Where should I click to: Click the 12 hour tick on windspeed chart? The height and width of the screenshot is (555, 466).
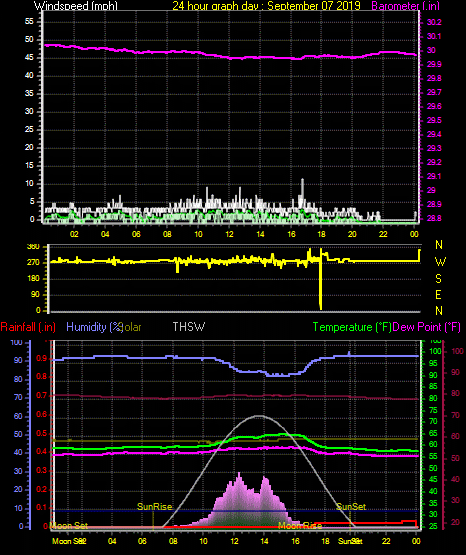(229, 234)
